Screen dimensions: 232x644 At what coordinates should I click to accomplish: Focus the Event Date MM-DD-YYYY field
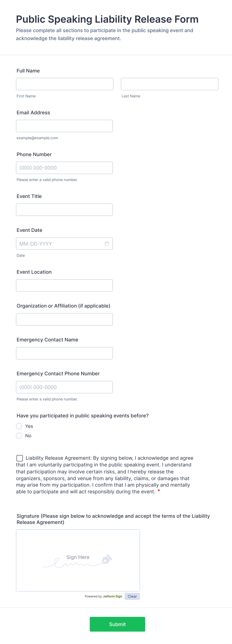pyautogui.click(x=60, y=244)
